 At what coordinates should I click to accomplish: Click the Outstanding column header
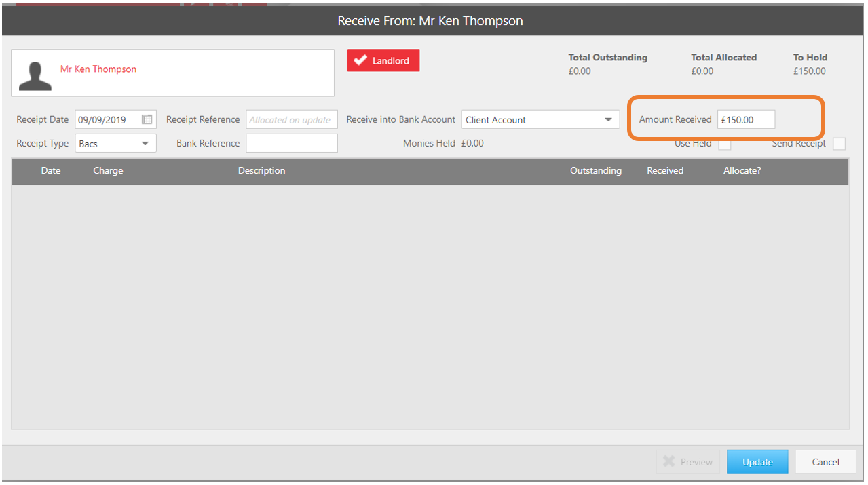tap(595, 171)
